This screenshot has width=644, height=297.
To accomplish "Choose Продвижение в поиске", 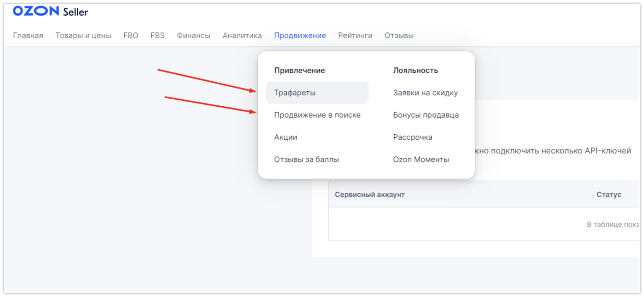I will 317,115.
